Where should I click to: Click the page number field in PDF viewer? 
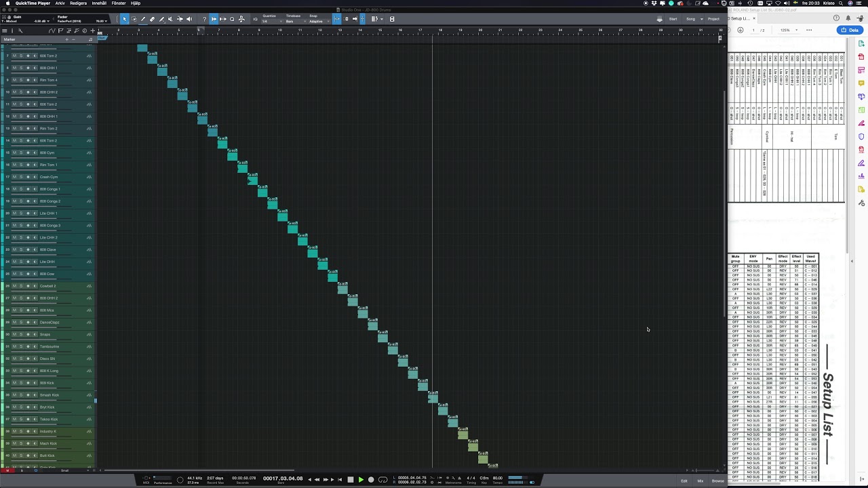point(753,30)
